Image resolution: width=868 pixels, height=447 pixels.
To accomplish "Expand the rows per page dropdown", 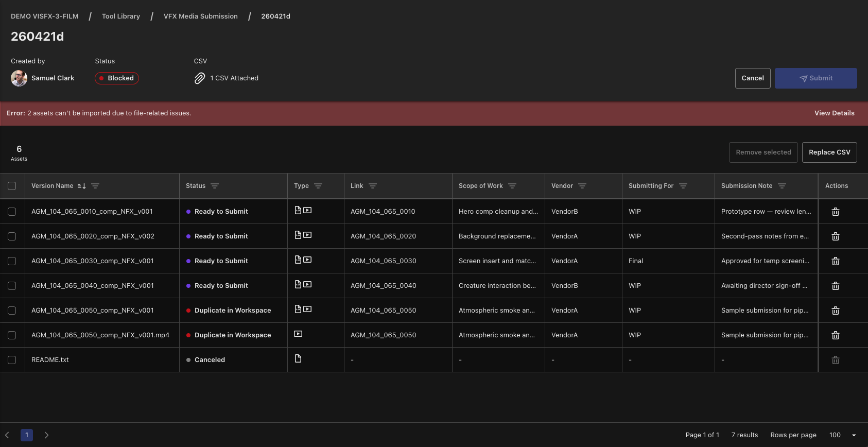I will point(854,435).
